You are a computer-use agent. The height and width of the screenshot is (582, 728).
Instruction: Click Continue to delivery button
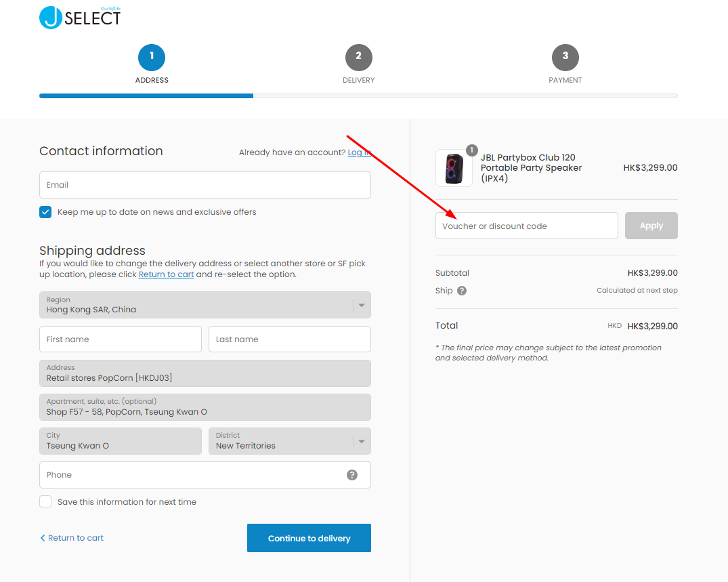coord(309,538)
